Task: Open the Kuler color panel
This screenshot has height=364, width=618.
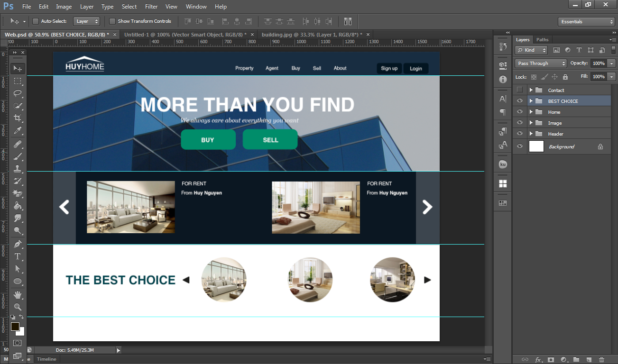Action: point(502,164)
